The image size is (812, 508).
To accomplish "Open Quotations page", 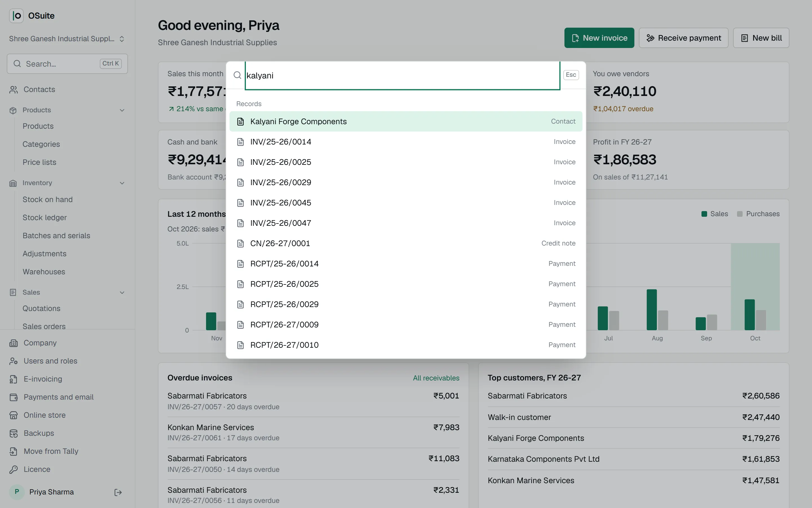I will click(41, 308).
